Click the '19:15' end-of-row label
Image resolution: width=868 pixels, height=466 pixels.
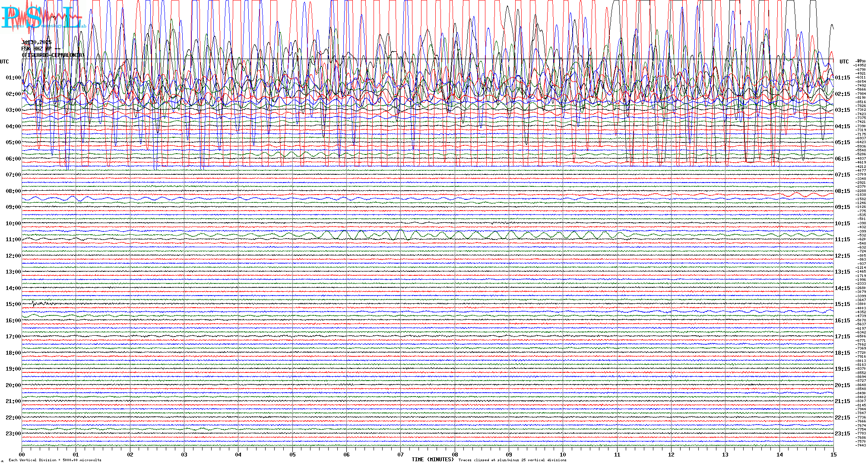click(843, 369)
